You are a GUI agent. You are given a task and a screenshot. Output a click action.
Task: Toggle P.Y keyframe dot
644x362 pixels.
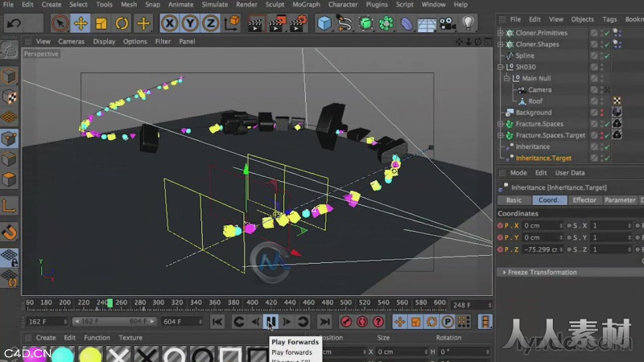click(500, 237)
